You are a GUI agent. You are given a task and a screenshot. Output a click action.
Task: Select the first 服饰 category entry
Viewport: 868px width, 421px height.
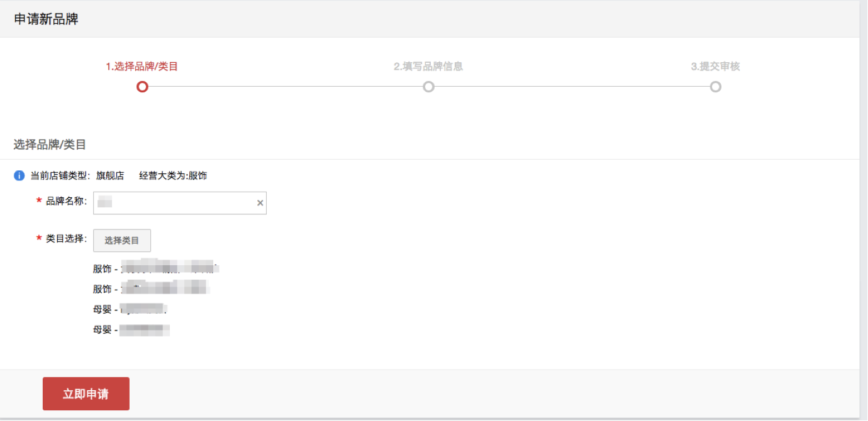155,268
